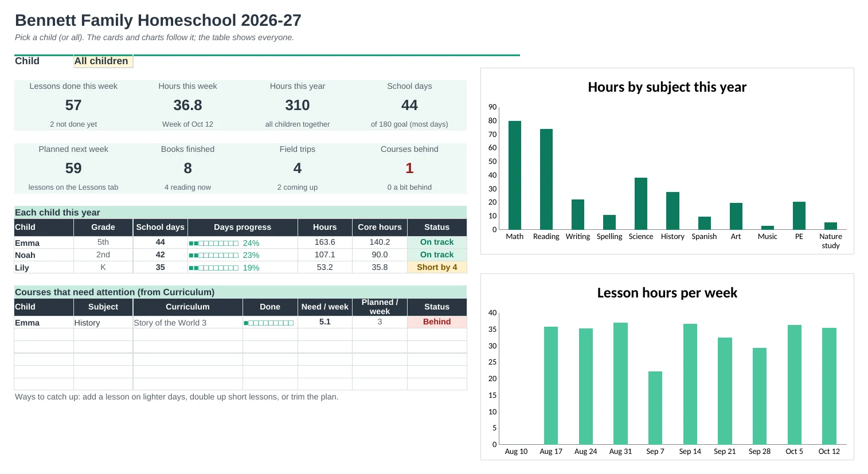Select Emma's Days progress bar at 24%
This screenshot has height=474, width=868.
coord(243,243)
